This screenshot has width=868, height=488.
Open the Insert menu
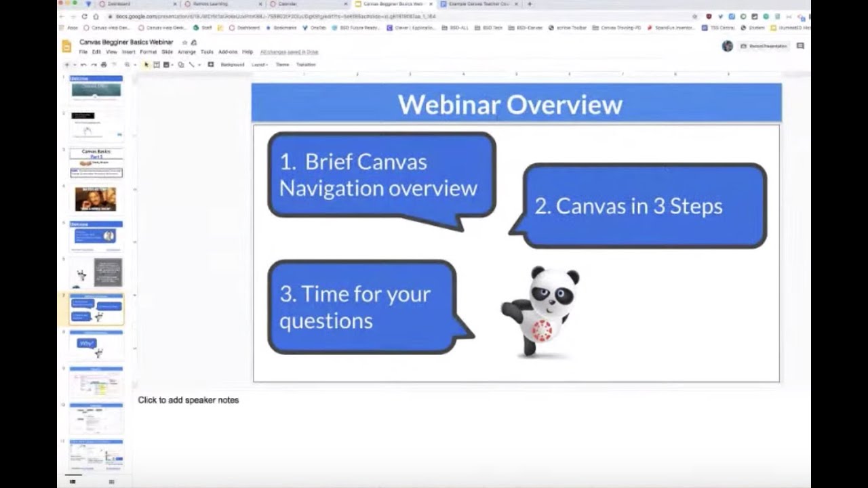[x=129, y=52]
